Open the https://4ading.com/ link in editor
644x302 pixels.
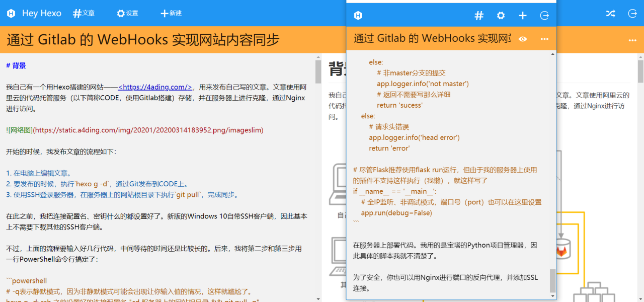coord(155,87)
